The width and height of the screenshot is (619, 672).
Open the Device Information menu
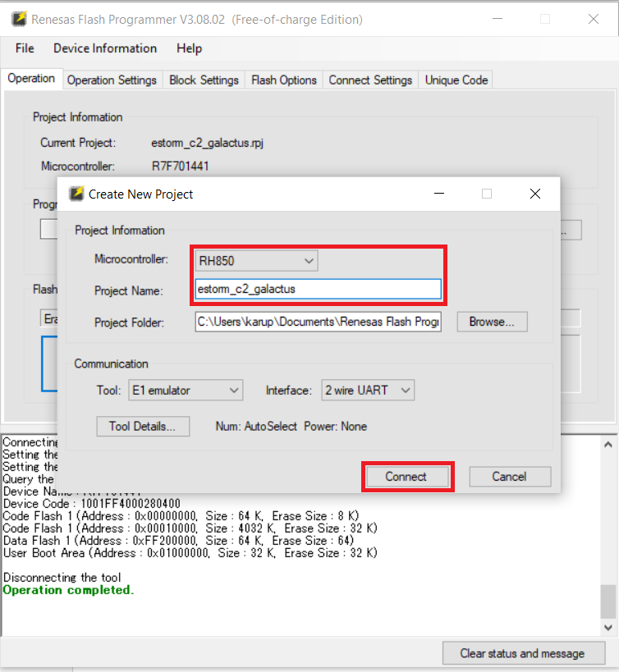105,48
